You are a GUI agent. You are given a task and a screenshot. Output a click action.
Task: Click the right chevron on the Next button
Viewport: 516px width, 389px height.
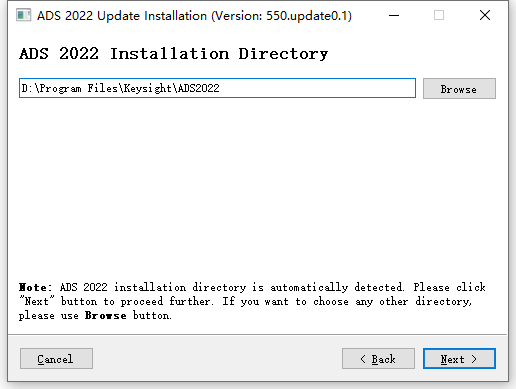[x=474, y=359]
